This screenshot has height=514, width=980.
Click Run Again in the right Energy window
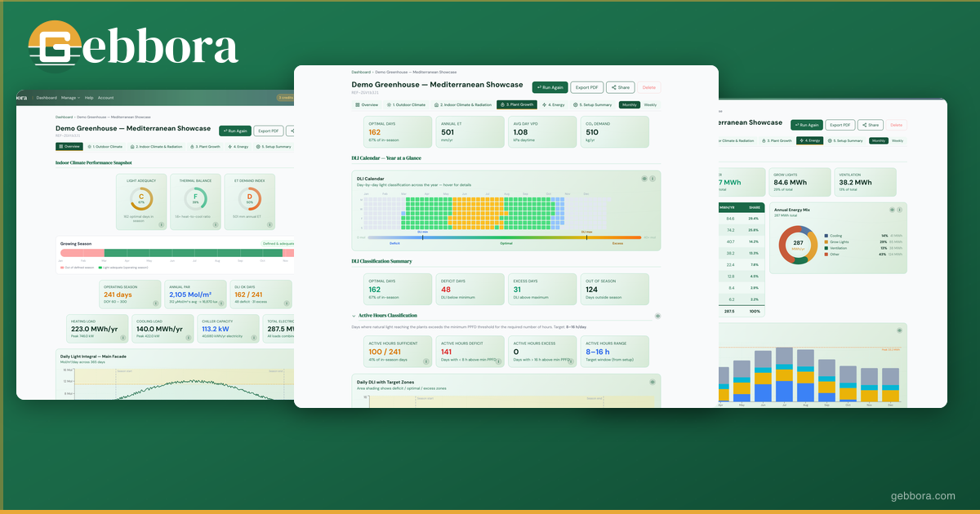coord(806,125)
